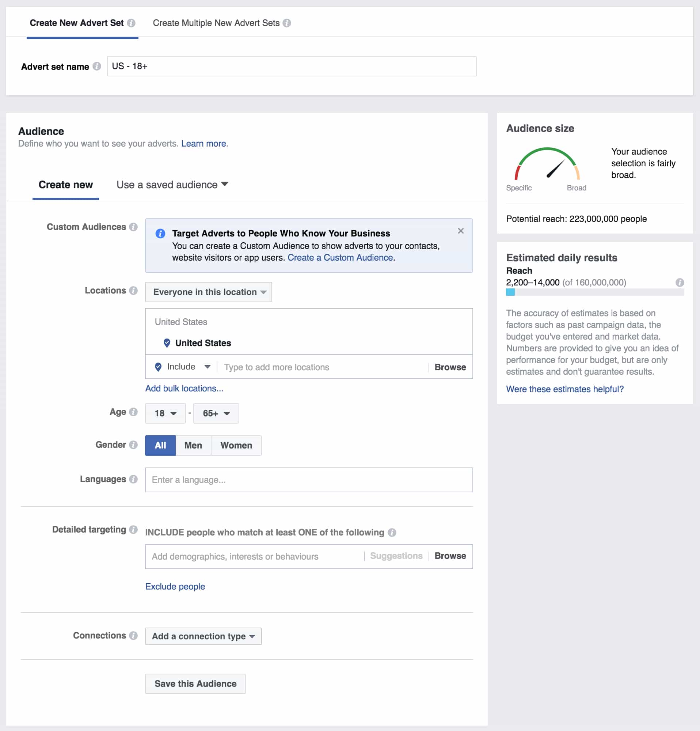The height and width of the screenshot is (731, 700).
Task: Click info icon next to Gender label
Action: 133,444
